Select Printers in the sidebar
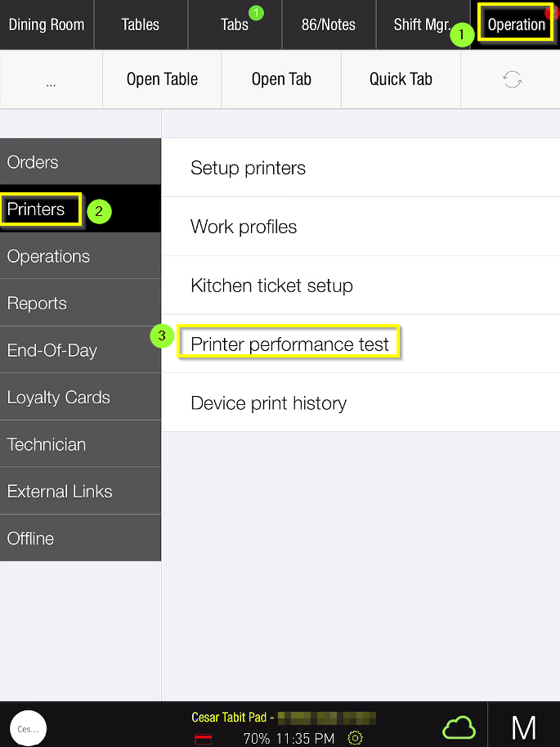This screenshot has width=560, height=747. (x=36, y=209)
